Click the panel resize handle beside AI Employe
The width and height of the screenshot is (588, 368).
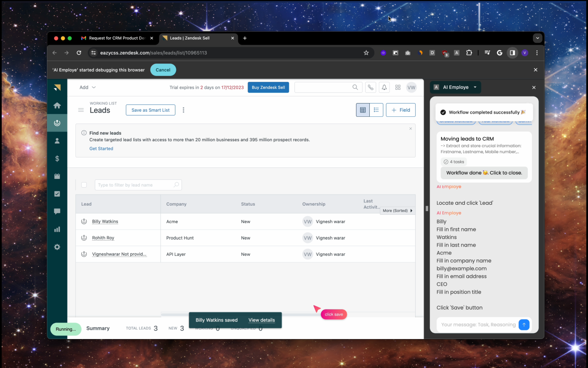pyautogui.click(x=427, y=208)
